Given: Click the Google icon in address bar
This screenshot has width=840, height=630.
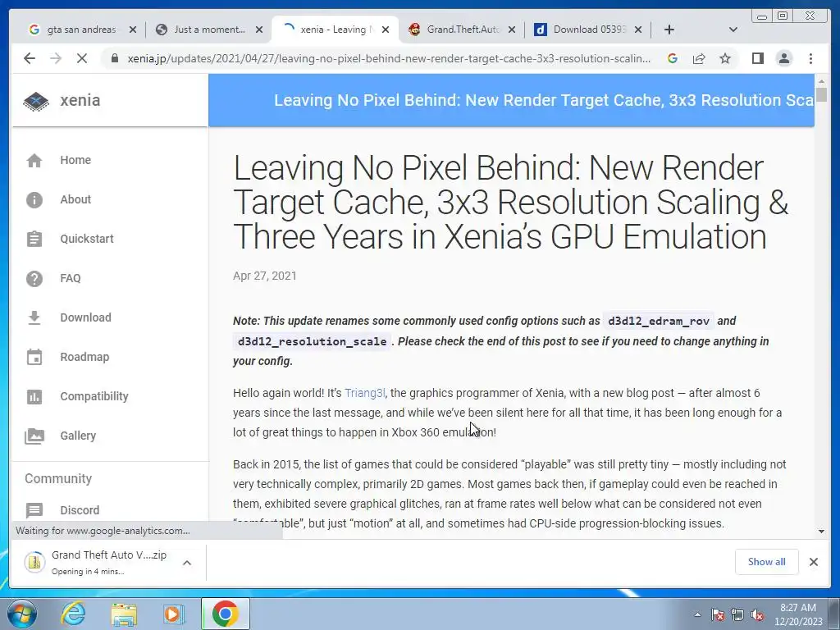Looking at the screenshot, I should [673, 58].
